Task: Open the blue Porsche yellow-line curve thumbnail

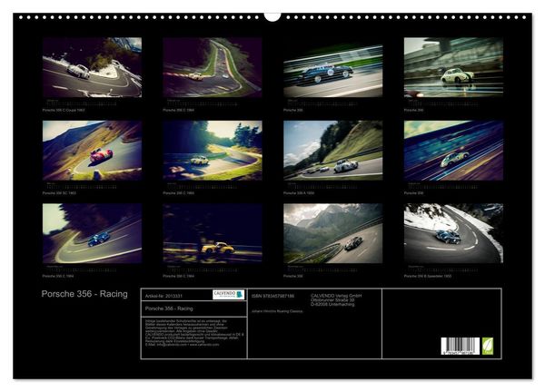Action: 92,233
